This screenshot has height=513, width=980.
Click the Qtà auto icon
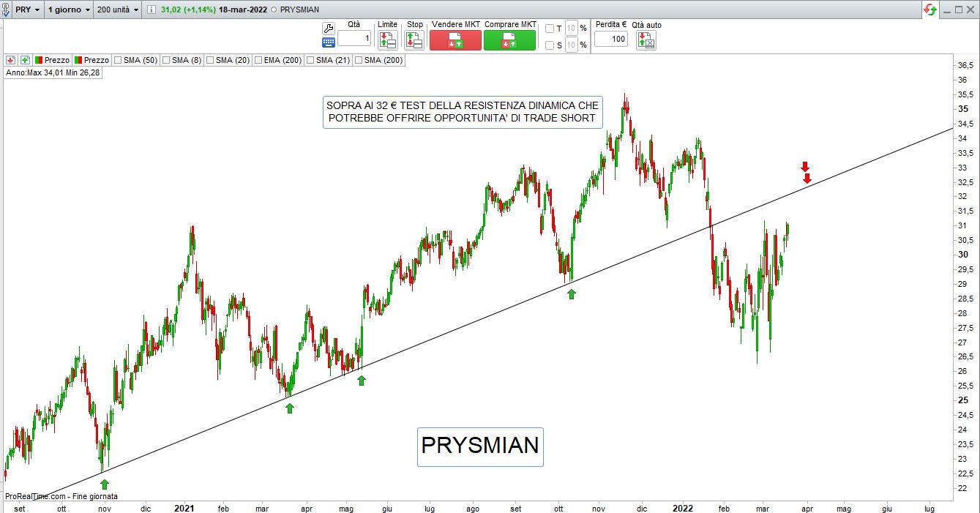click(x=646, y=40)
